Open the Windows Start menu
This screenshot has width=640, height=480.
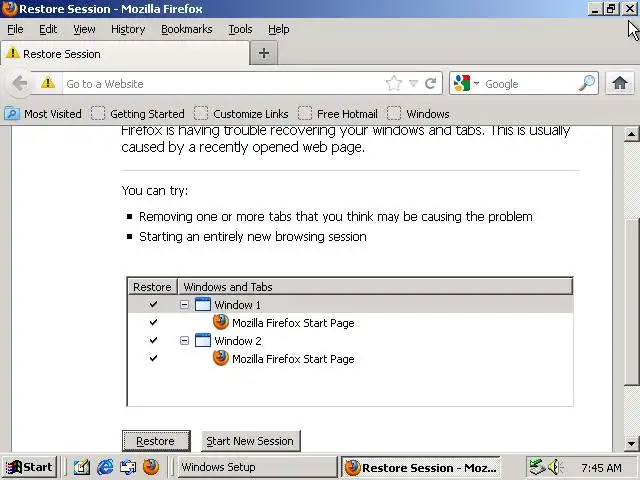tap(29, 467)
